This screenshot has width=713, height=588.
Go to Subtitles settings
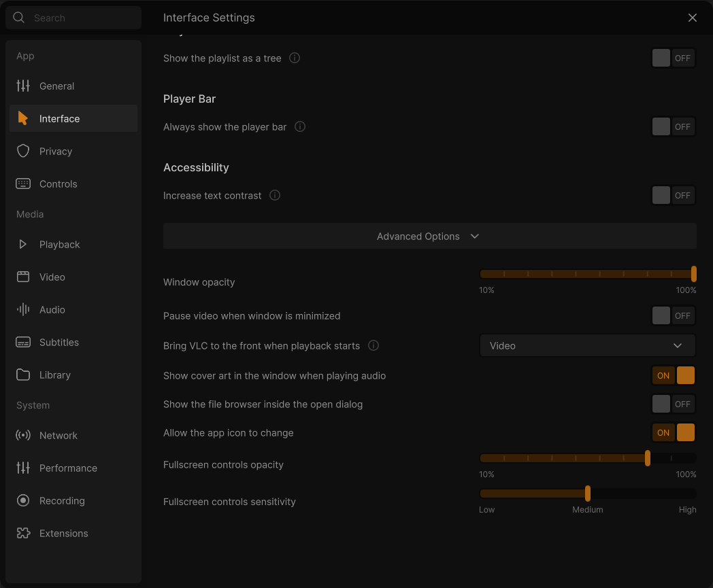click(73, 342)
